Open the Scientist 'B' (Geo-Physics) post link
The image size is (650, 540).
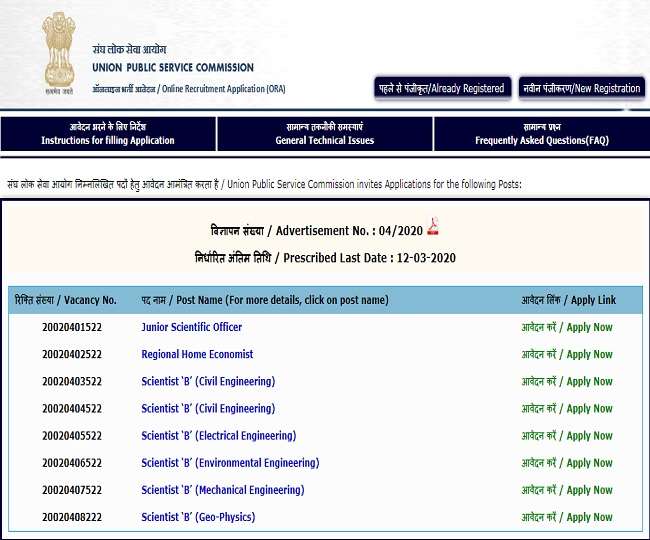pyautogui.click(x=198, y=517)
